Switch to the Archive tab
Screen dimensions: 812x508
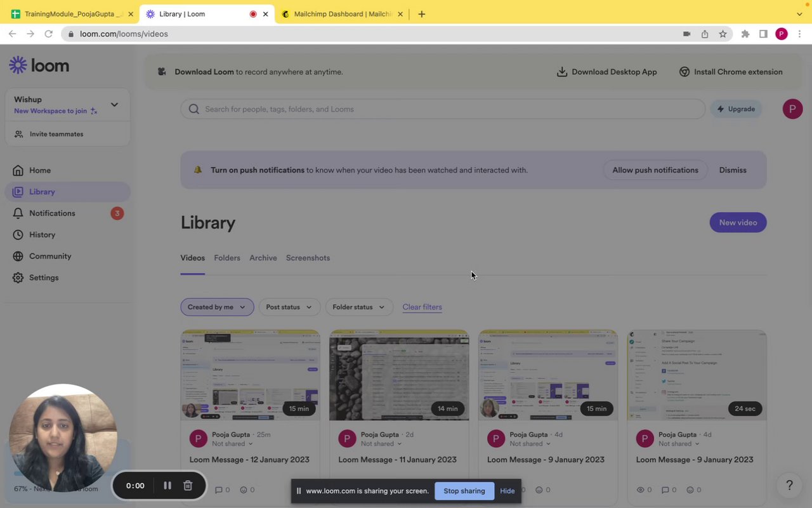tap(263, 258)
